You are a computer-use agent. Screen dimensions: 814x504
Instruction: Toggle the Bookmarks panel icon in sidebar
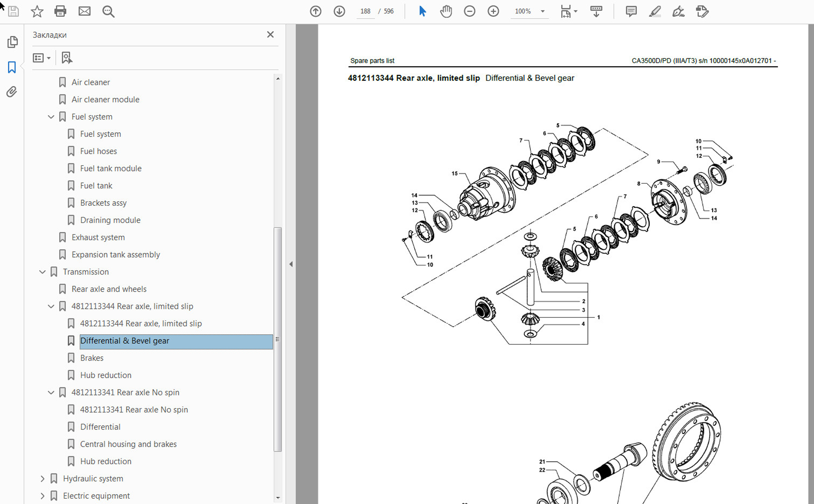[12, 67]
